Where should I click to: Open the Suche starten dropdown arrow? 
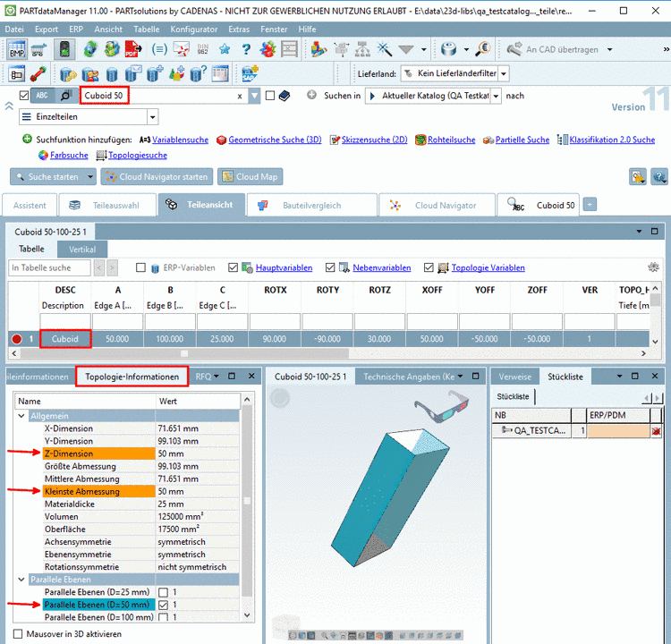(90, 177)
